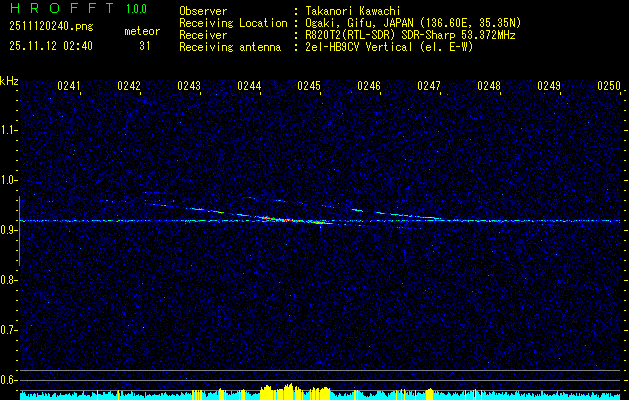Click the meteor count value 31
Image resolution: width=629 pixels, height=400 pixels.
click(145, 45)
